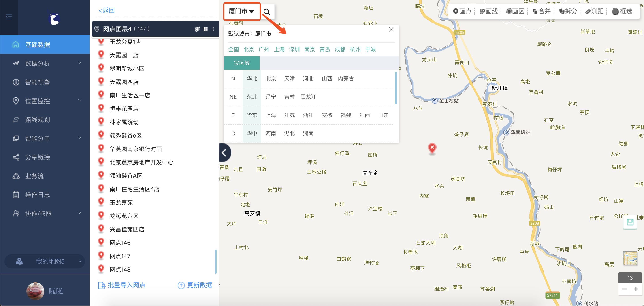Toggle the 画线 draw line tool
Viewport: 644px width, 306px height.
(x=488, y=11)
